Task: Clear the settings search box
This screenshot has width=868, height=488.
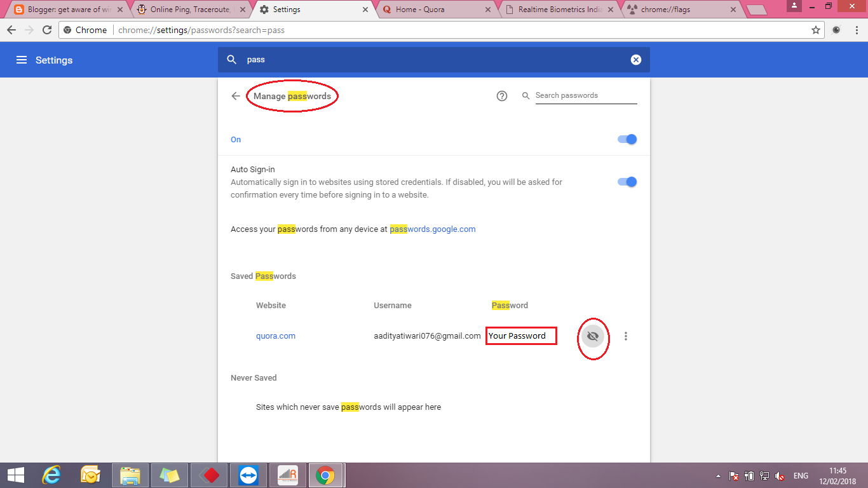Action: [x=636, y=60]
